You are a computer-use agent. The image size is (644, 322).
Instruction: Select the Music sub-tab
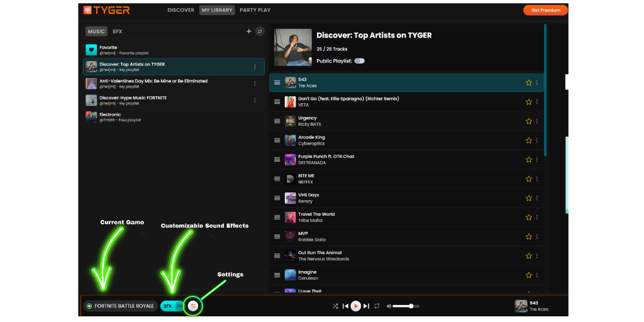coord(96,31)
